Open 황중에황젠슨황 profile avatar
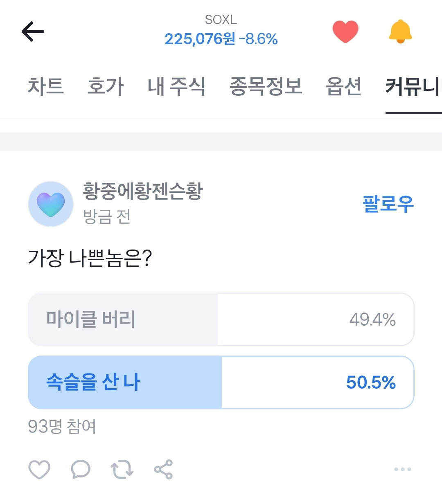The height and width of the screenshot is (504, 442). pyautogui.click(x=51, y=204)
